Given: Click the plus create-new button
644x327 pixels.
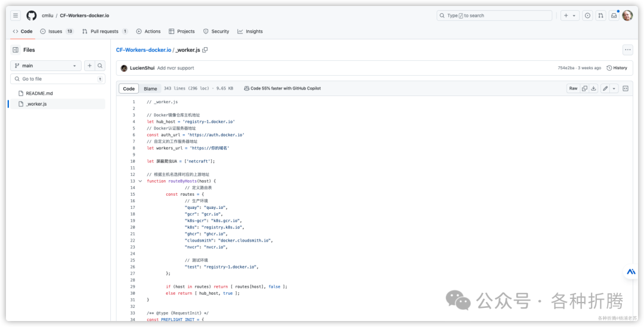Looking at the screenshot, I should [566, 16].
